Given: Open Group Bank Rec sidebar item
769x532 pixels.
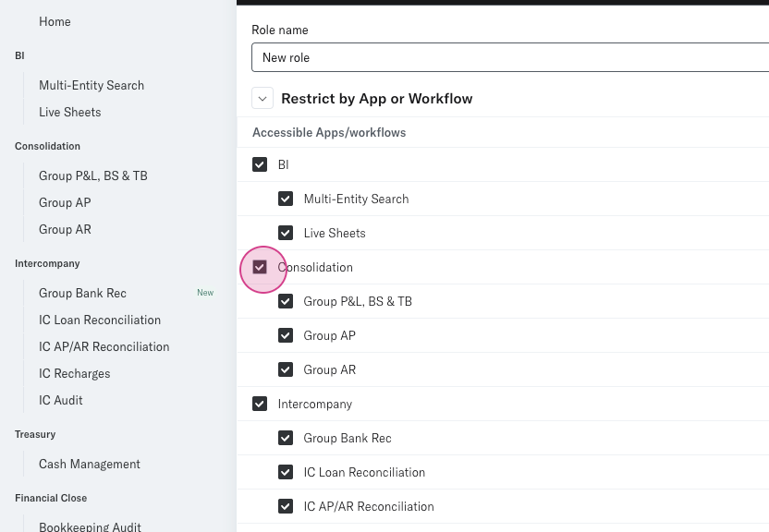Looking at the screenshot, I should tap(82, 293).
